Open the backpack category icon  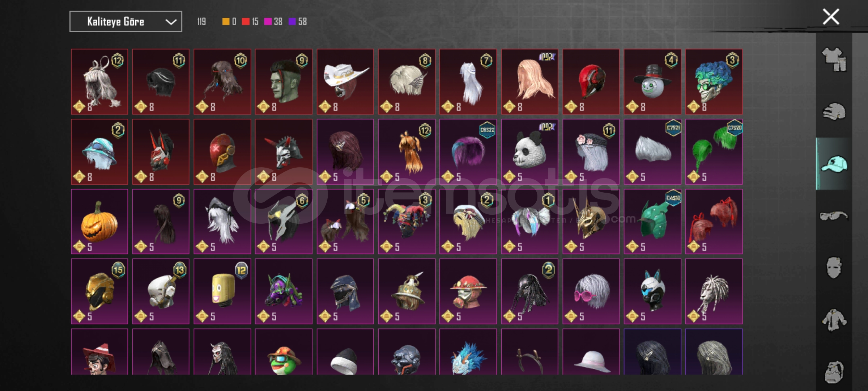834,372
